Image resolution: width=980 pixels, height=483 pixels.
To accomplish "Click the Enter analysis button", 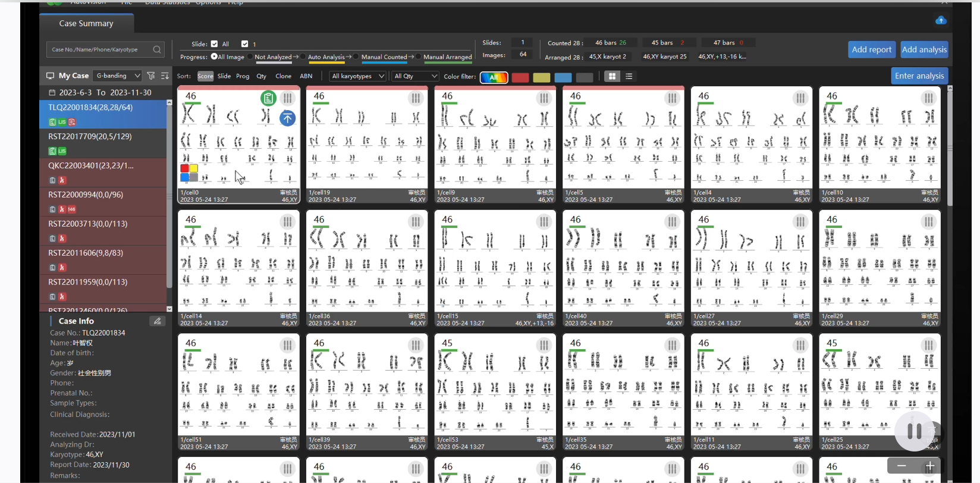I will (x=919, y=76).
